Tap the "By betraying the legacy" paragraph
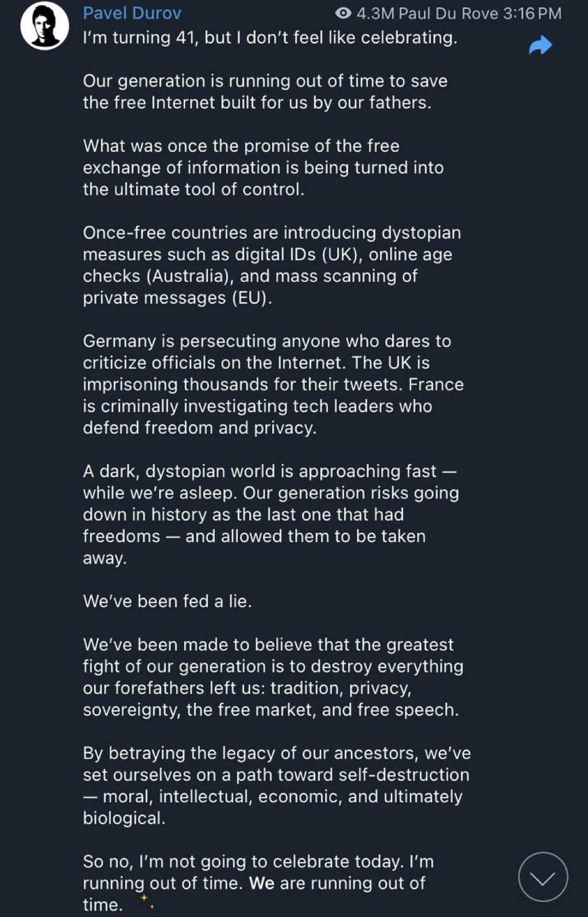This screenshot has height=917, width=588. (276, 785)
